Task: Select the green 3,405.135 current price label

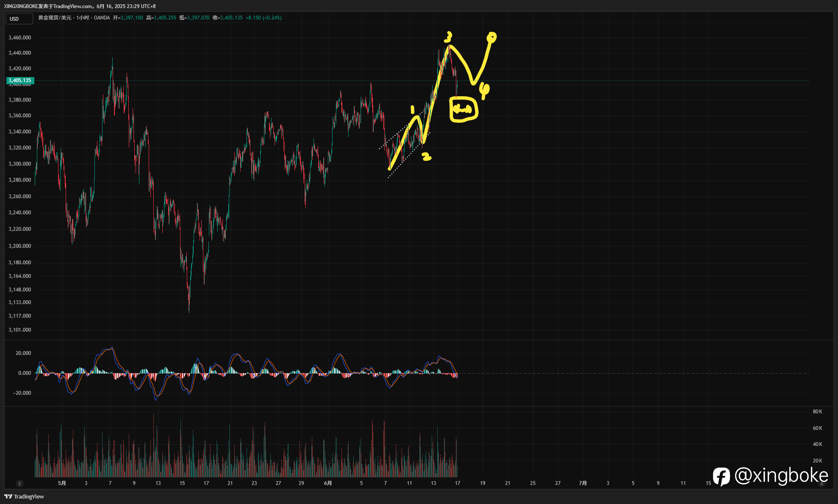Action: click(x=20, y=80)
